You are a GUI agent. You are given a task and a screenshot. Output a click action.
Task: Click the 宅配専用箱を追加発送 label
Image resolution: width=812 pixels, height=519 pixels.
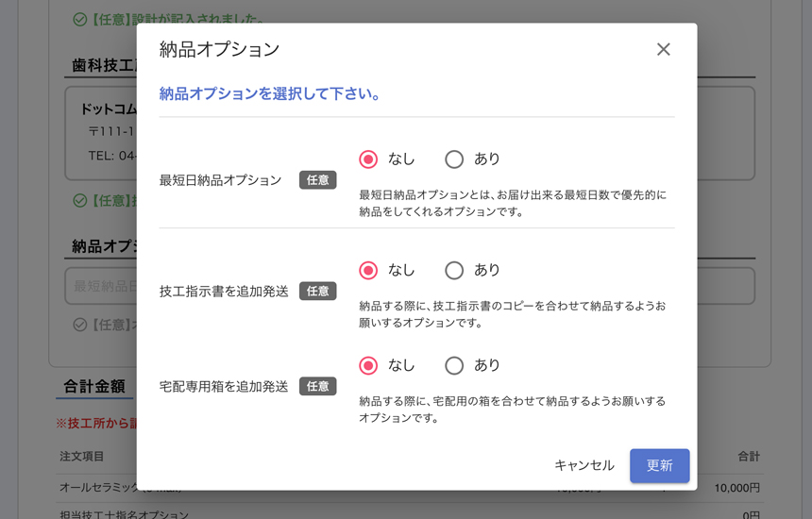[224, 386]
